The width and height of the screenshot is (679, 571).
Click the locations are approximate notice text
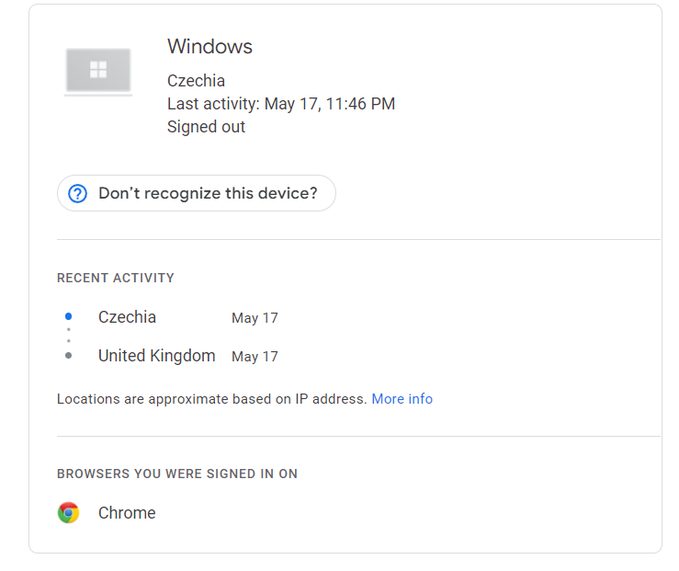coord(212,399)
